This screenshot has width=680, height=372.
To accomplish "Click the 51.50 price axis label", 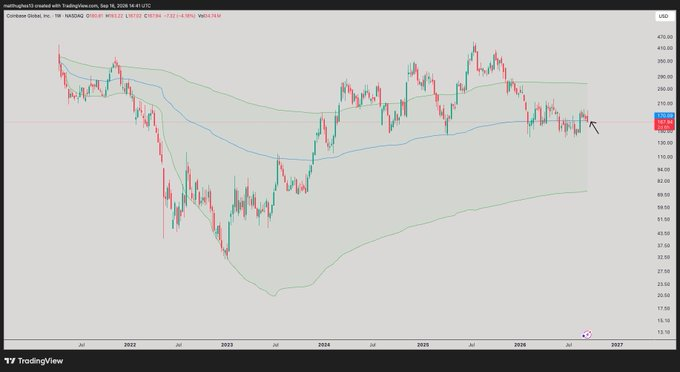I will (x=664, y=219).
